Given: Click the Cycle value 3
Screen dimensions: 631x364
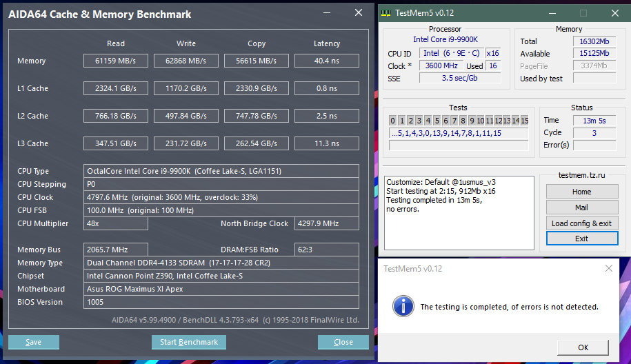Looking at the screenshot, I should pyautogui.click(x=594, y=133).
